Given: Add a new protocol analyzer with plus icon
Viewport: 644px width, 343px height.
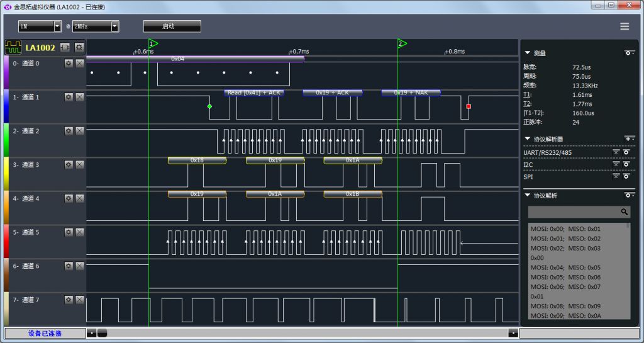Looking at the screenshot, I should tap(629, 139).
